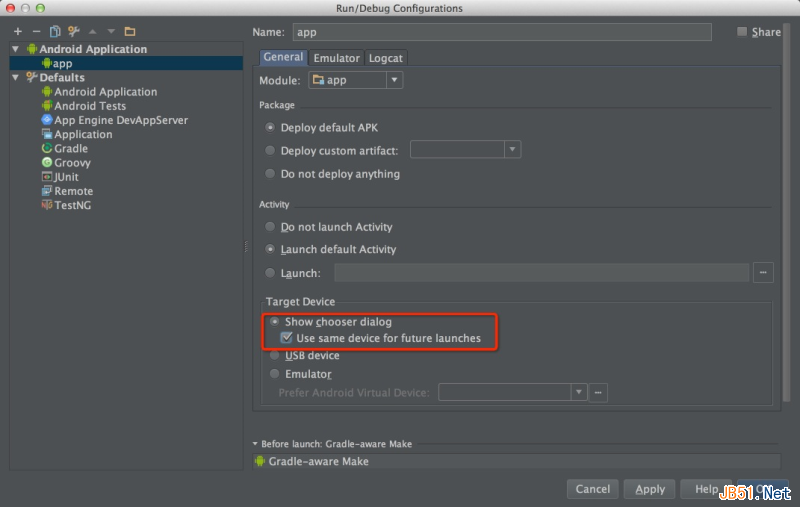Select Show chooser dialog radio

click(274, 321)
